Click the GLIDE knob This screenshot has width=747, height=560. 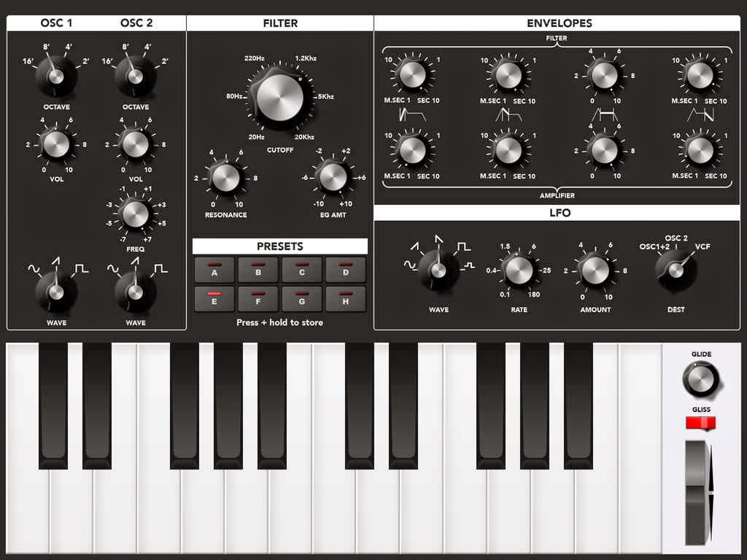[x=701, y=379]
